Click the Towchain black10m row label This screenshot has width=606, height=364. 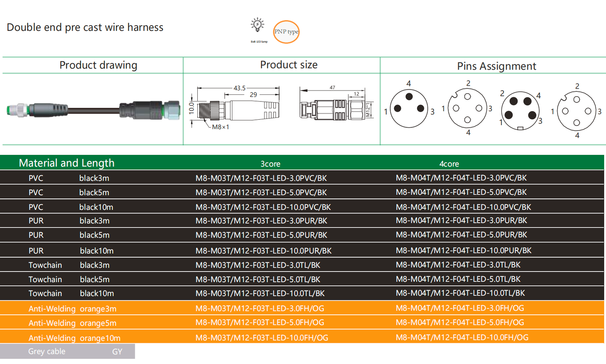tap(71, 293)
